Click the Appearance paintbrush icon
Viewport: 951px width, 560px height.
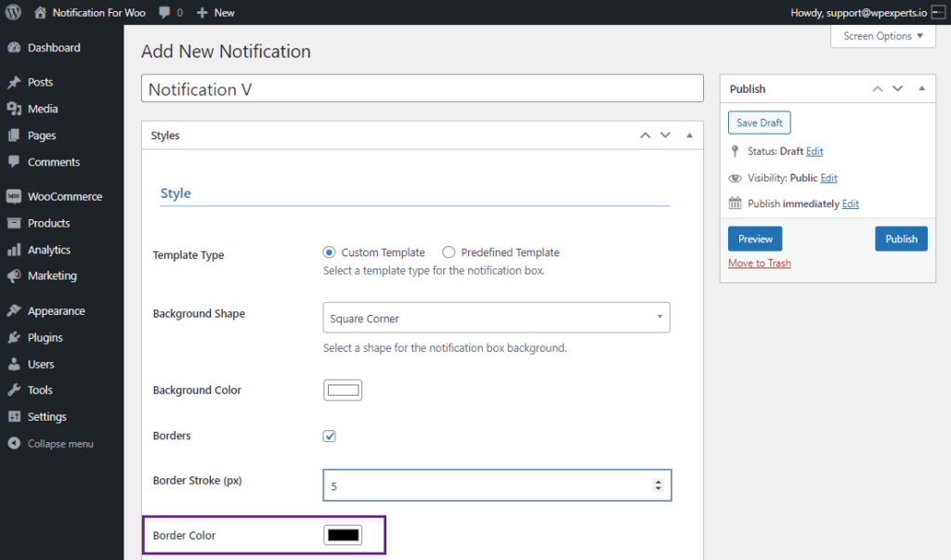click(x=14, y=310)
